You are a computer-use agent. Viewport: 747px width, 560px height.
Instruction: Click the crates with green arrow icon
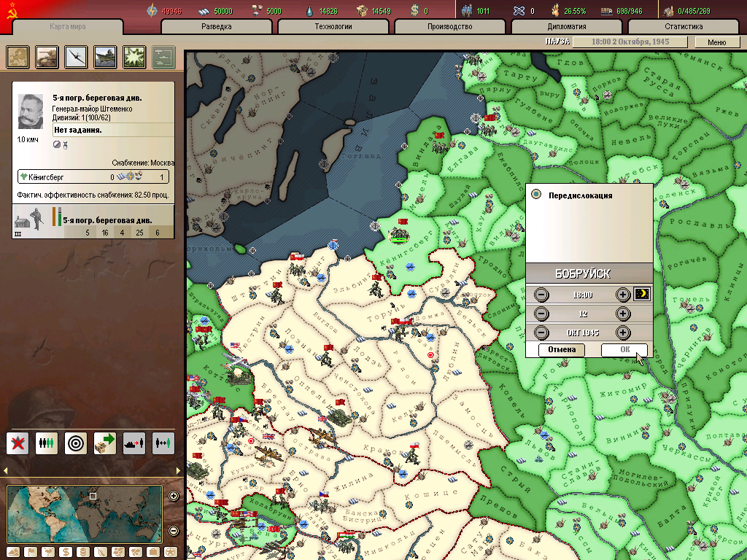pyautogui.click(x=105, y=443)
